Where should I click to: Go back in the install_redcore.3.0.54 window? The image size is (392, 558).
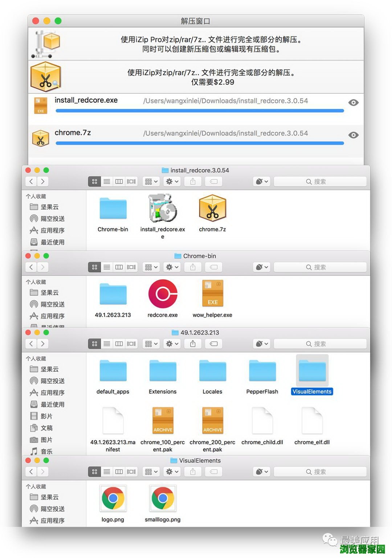pyautogui.click(x=31, y=181)
